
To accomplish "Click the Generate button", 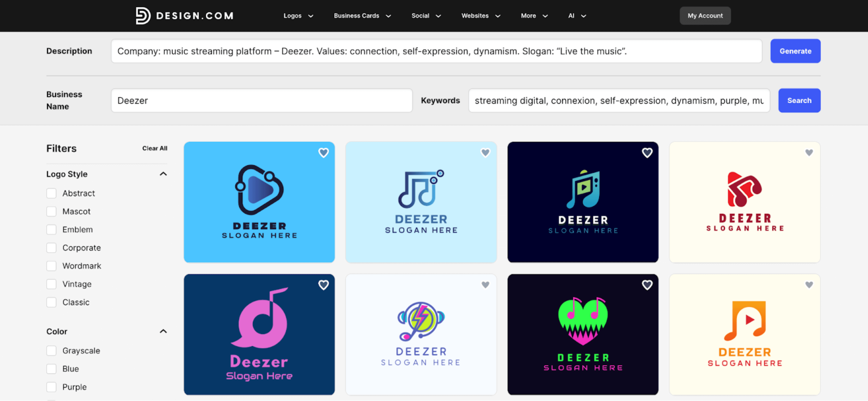I will (795, 51).
